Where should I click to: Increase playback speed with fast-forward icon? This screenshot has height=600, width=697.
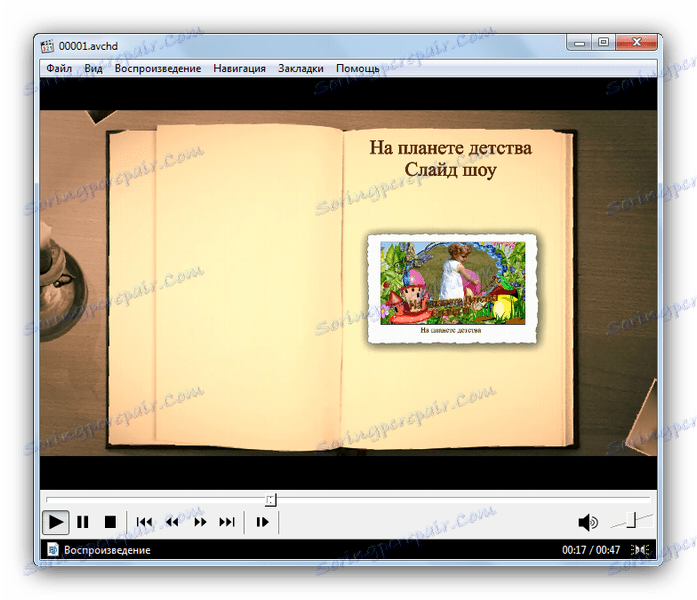pyautogui.click(x=200, y=522)
